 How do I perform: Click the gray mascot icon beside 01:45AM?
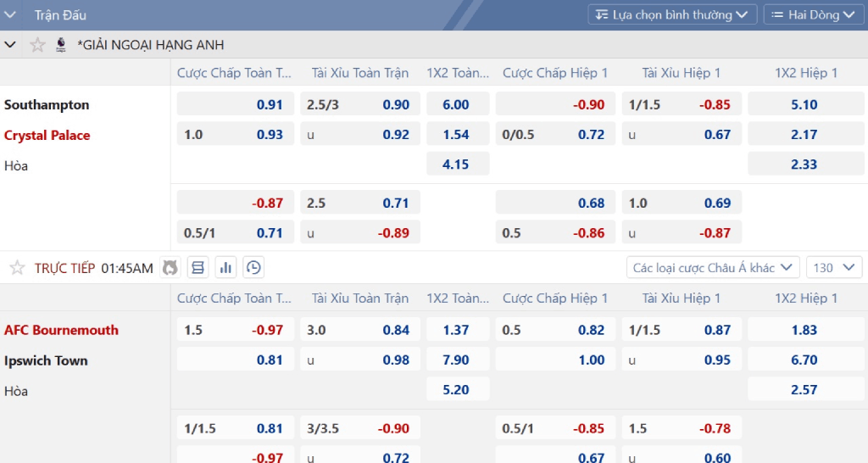(170, 268)
